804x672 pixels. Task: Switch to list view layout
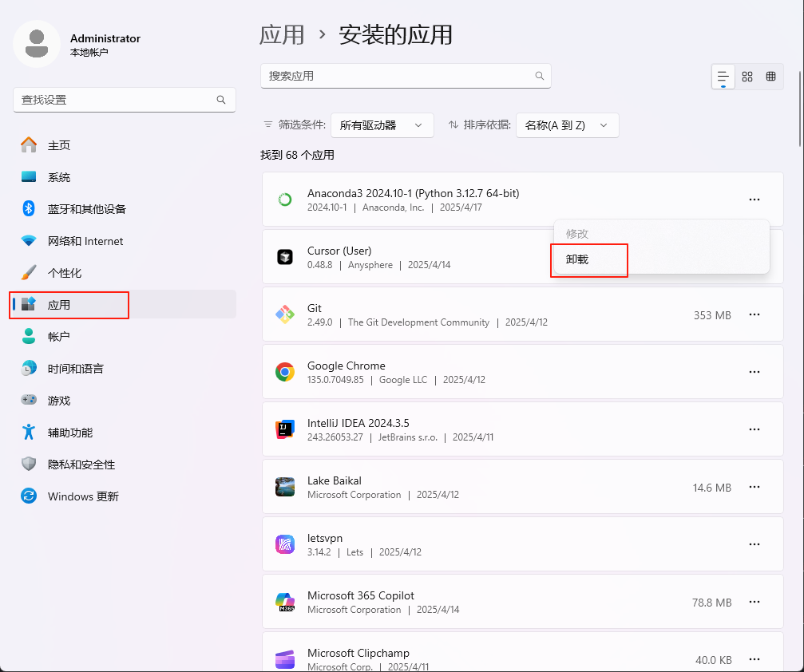click(x=723, y=77)
